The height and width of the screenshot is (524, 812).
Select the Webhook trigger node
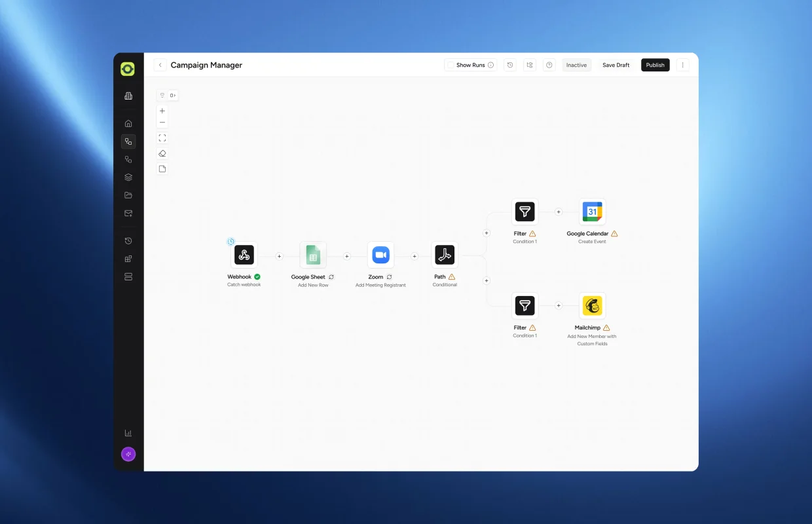point(244,255)
